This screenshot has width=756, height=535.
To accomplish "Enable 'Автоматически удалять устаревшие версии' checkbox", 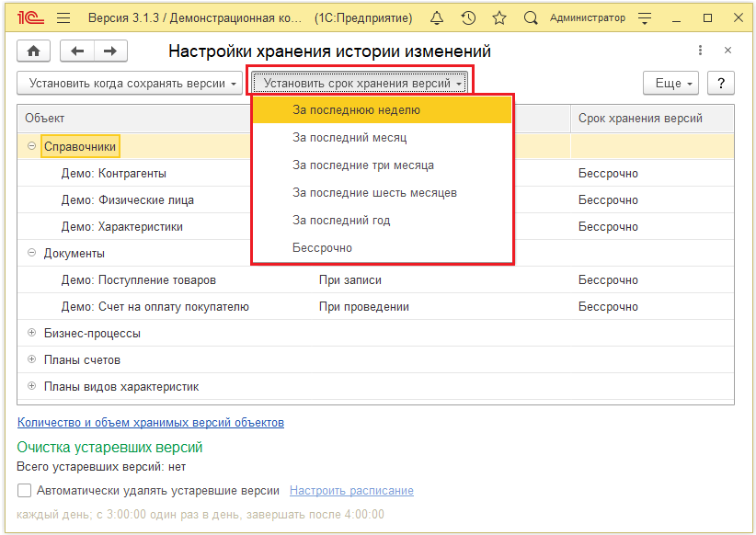I will (24, 491).
